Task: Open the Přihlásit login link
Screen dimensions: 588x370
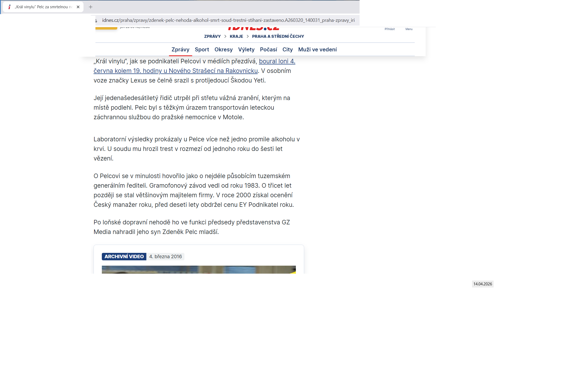Action: pos(389,29)
